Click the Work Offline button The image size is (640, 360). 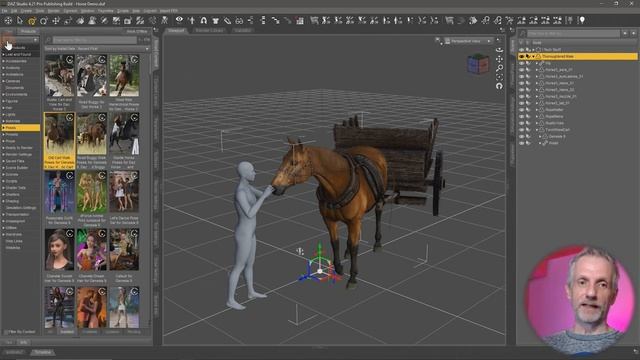(136, 31)
